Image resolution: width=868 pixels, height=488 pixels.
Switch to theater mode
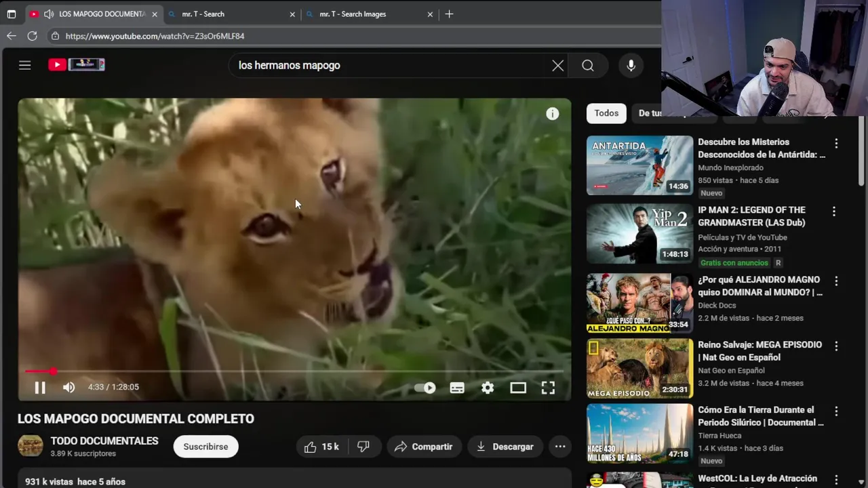518,388
